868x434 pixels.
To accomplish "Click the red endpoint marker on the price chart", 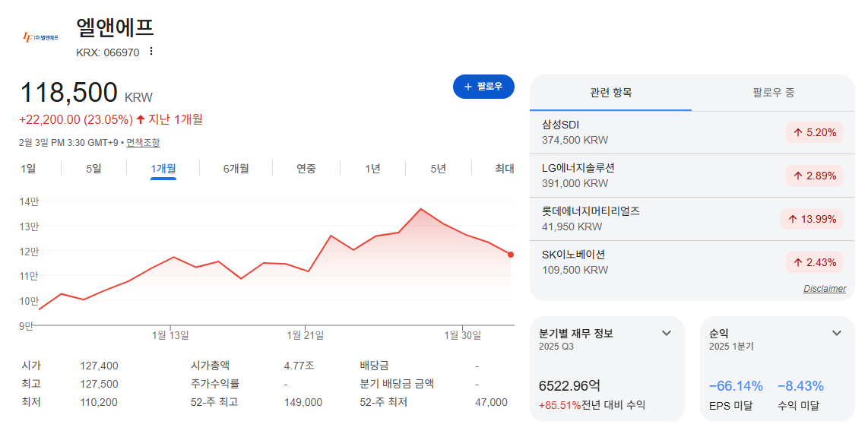I will pyautogui.click(x=511, y=255).
